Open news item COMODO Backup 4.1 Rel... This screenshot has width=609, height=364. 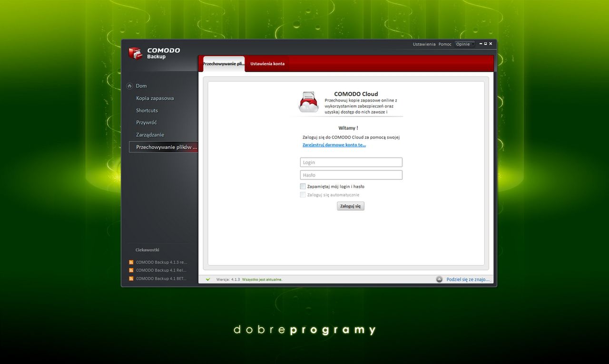click(x=161, y=270)
